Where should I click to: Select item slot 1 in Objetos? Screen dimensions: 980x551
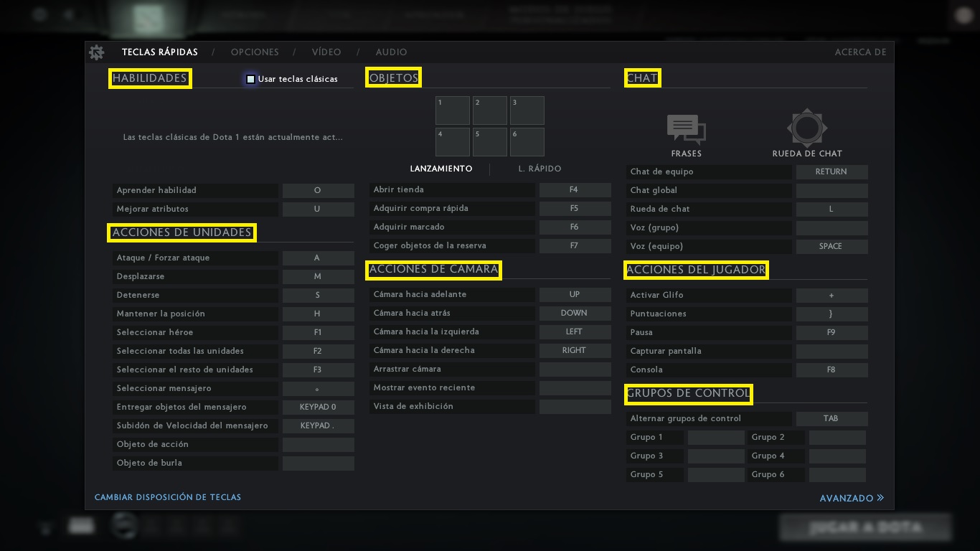click(453, 110)
